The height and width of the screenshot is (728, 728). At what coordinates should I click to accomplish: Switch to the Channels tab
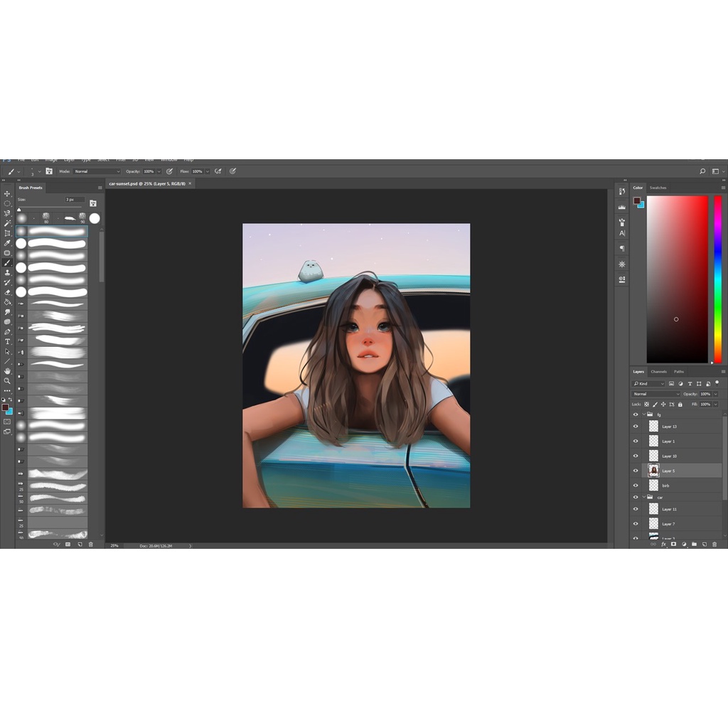pyautogui.click(x=659, y=372)
